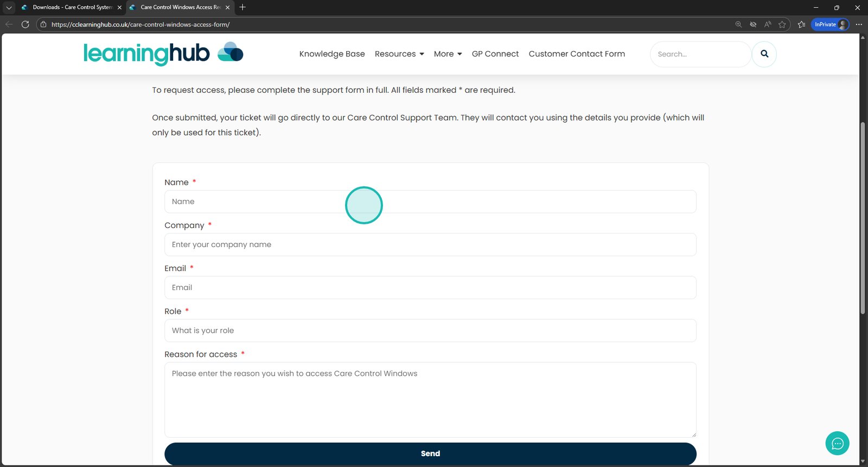Click the tracking prevention eye icon

coord(753,24)
